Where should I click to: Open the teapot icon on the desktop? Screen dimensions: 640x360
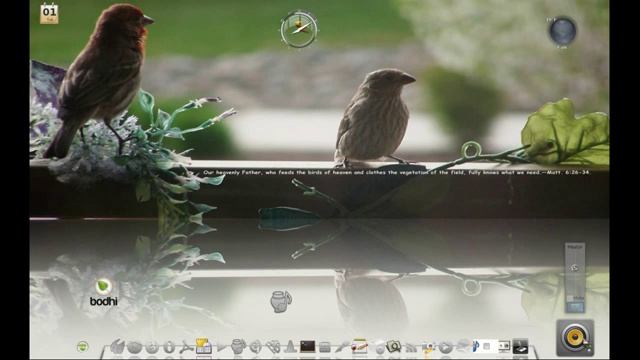click(x=281, y=302)
